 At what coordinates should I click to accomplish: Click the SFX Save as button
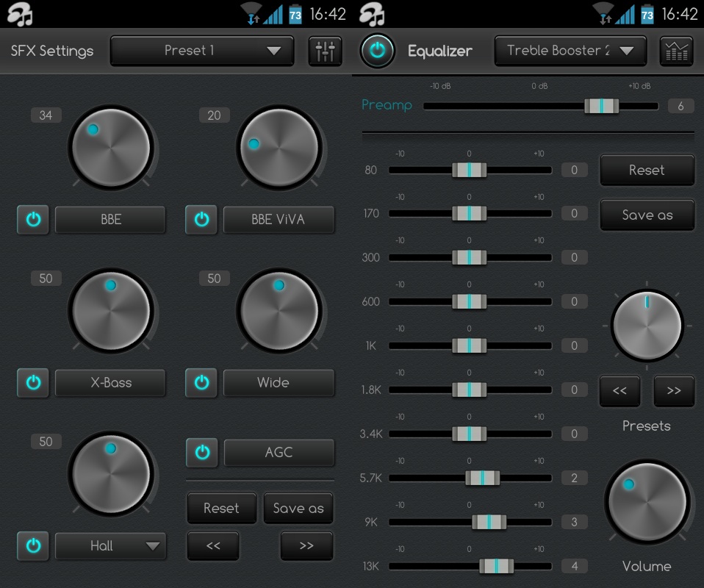point(298,508)
